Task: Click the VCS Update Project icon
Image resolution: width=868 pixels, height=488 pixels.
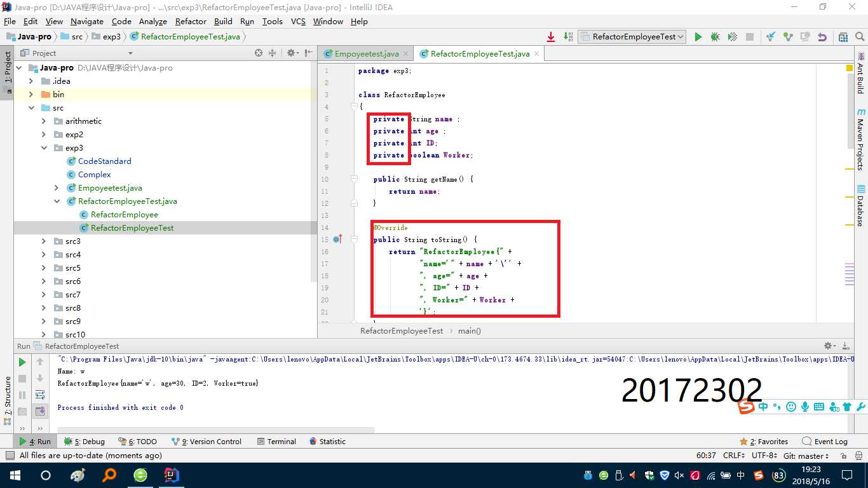Action: click(x=771, y=37)
